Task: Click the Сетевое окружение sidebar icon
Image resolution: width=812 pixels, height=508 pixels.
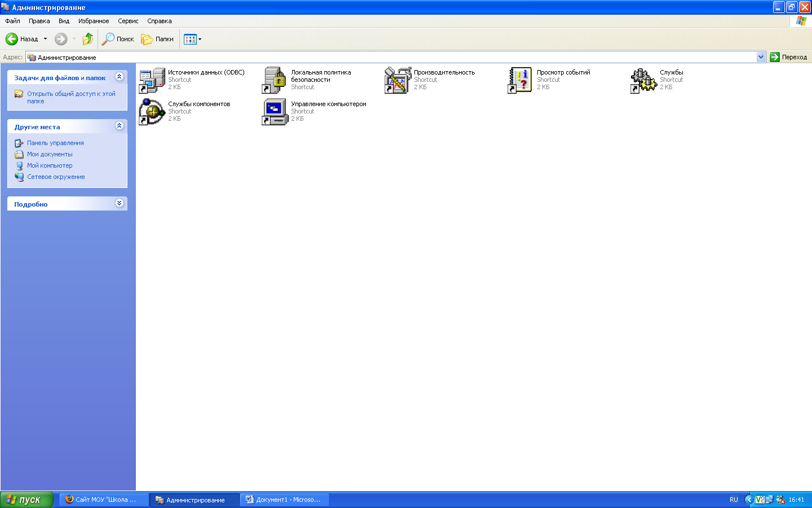Action: 19,177
